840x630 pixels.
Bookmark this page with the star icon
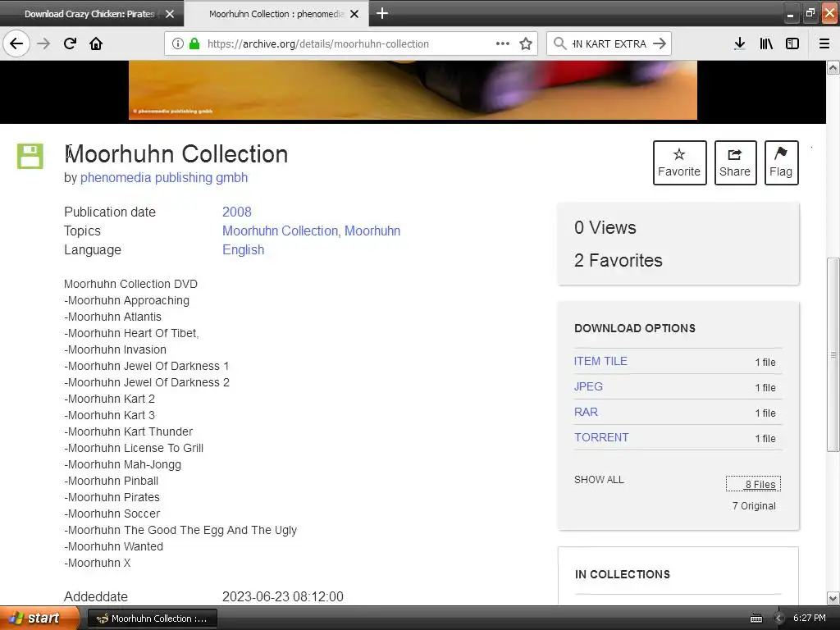coord(526,43)
